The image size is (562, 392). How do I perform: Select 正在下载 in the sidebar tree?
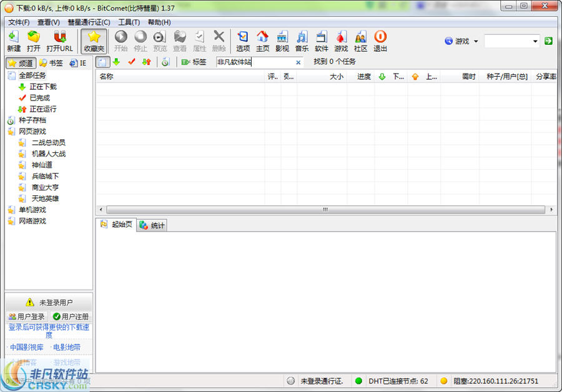click(x=43, y=87)
